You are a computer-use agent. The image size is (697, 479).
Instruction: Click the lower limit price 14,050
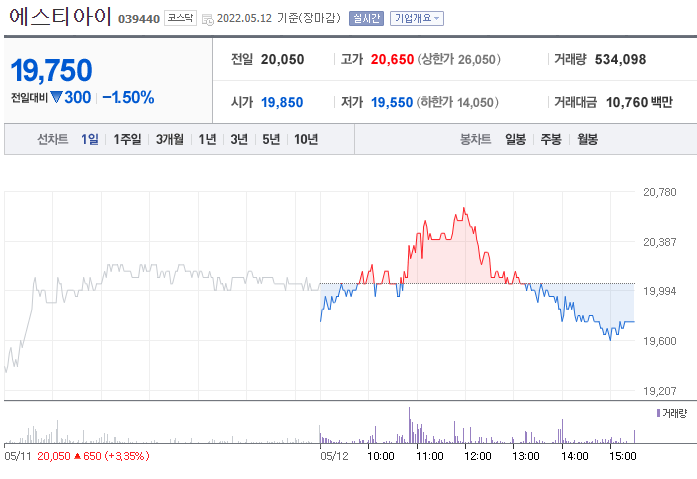475,103
